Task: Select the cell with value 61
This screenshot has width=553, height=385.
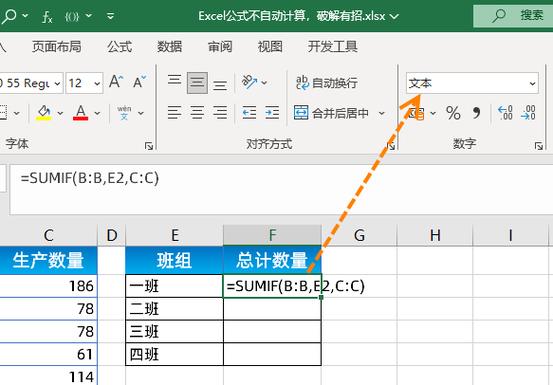Action: [x=49, y=354]
